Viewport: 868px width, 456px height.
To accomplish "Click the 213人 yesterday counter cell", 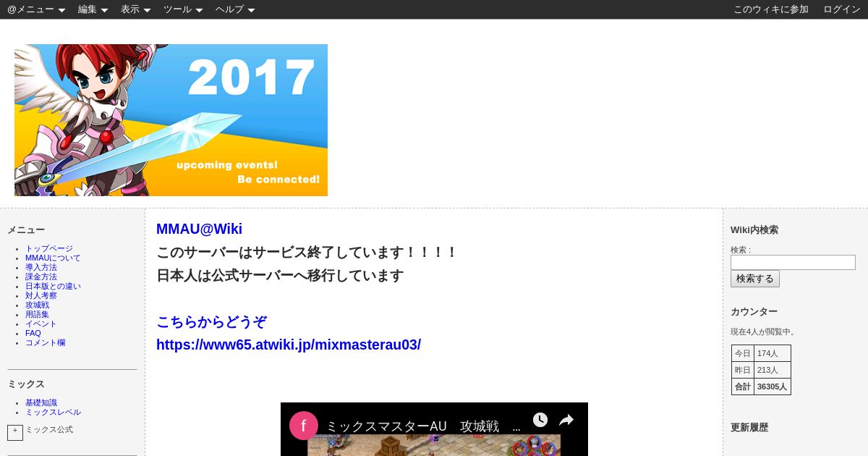I will tap(772, 370).
